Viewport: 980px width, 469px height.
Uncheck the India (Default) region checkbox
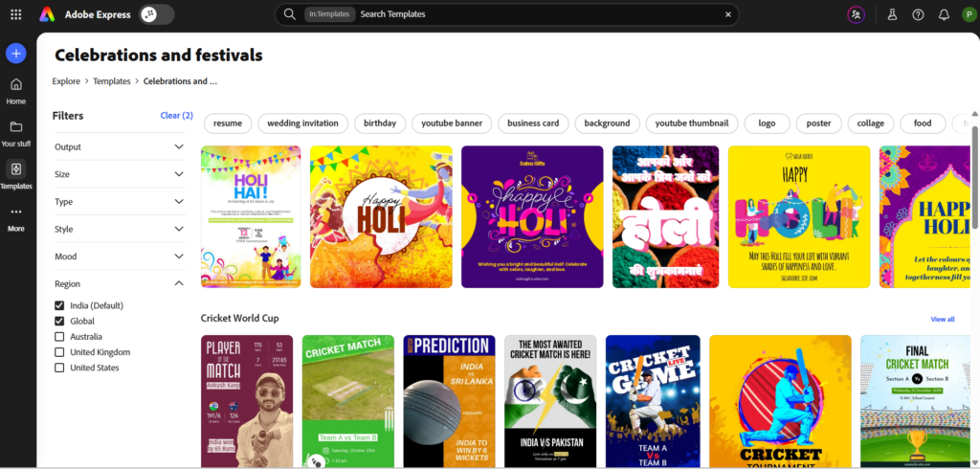[x=60, y=305]
